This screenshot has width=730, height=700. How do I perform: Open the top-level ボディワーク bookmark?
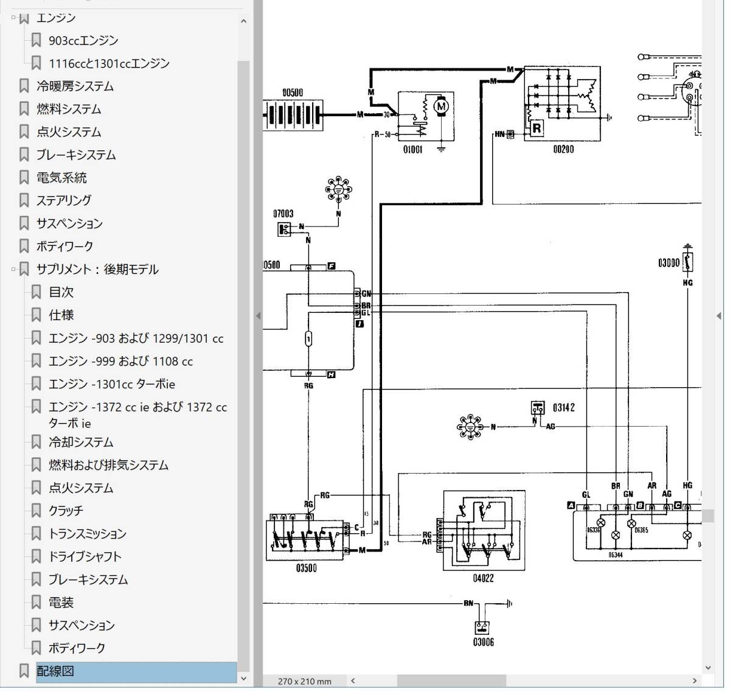click(x=64, y=246)
